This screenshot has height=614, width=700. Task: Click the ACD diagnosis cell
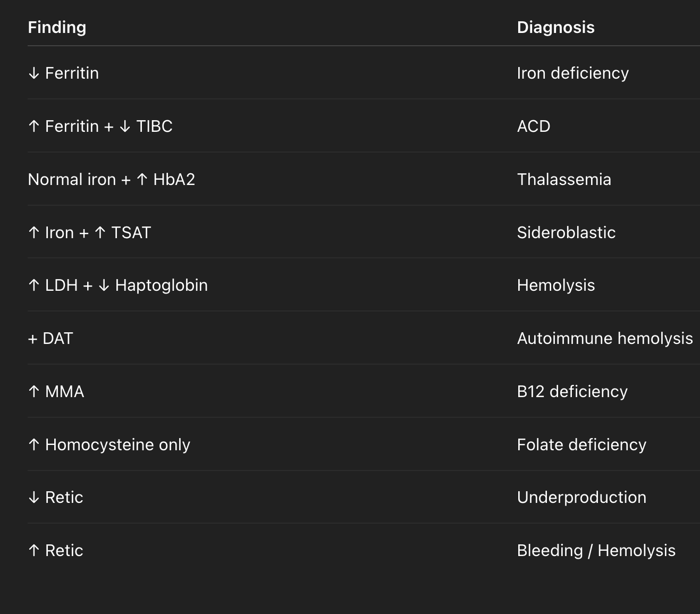534,127
